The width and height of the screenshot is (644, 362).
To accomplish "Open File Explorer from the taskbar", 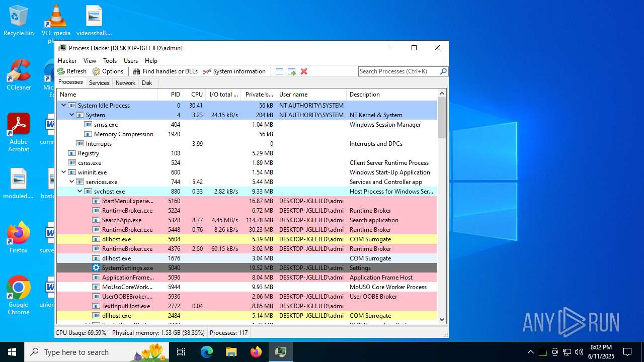I will point(231,352).
